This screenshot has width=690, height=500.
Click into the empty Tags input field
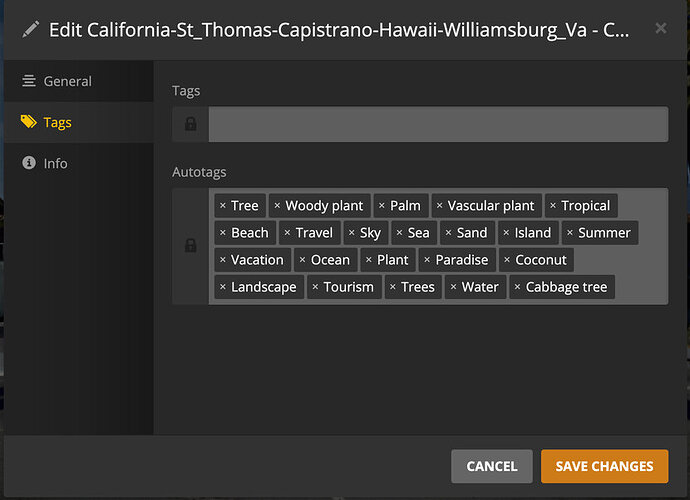tap(438, 124)
